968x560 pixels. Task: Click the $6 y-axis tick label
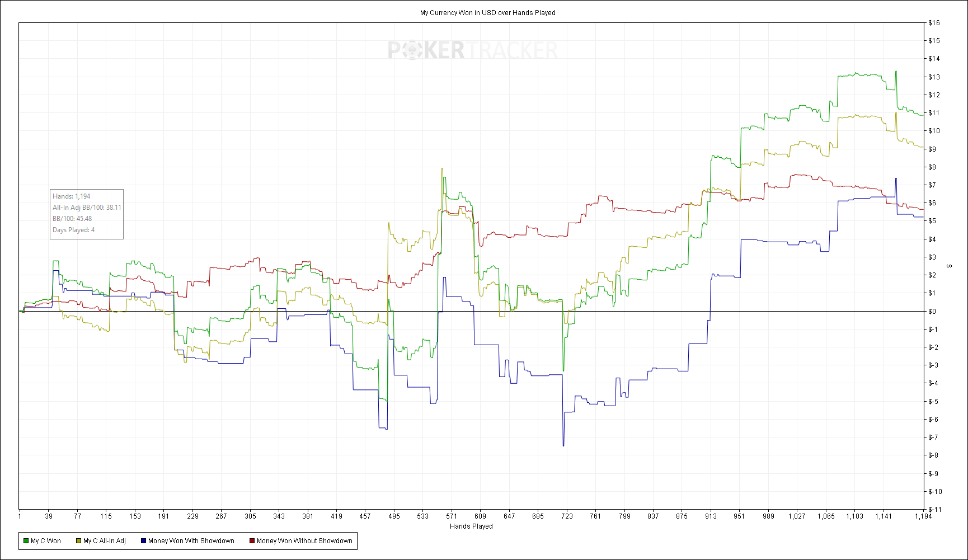click(932, 203)
